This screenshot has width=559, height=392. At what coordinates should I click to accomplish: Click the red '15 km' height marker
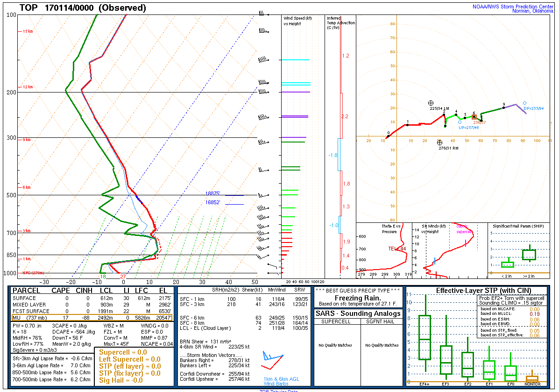coord(27,31)
